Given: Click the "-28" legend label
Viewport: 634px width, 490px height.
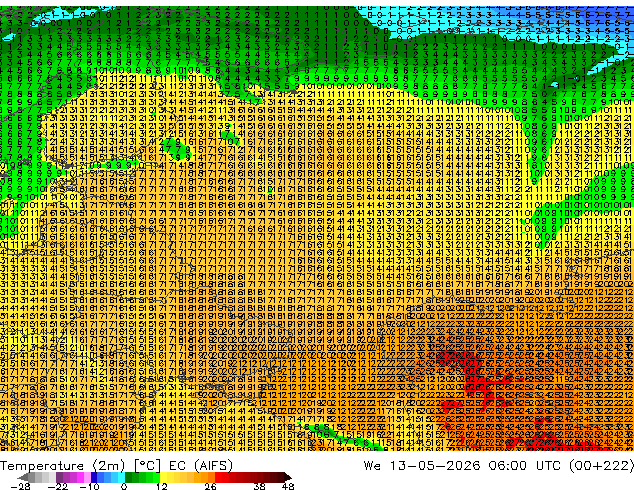Looking at the screenshot, I should click(20, 486).
